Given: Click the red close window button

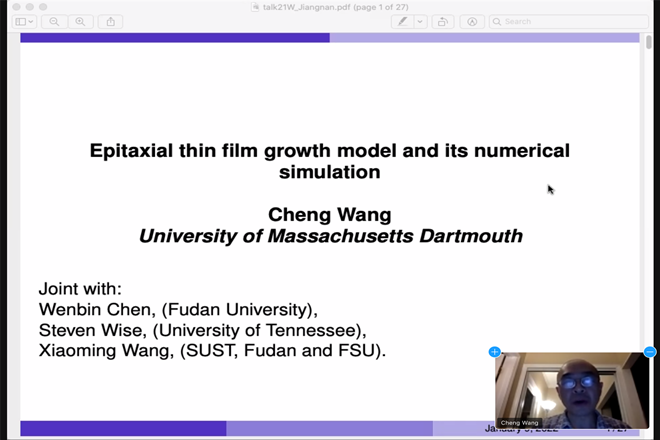Looking at the screenshot, I should [16, 7].
